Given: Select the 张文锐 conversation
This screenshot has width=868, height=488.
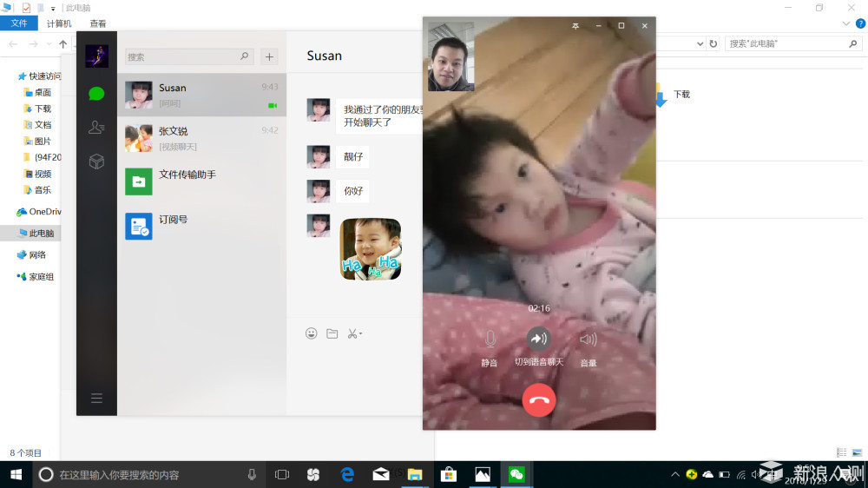Looking at the screenshot, I should click(201, 138).
